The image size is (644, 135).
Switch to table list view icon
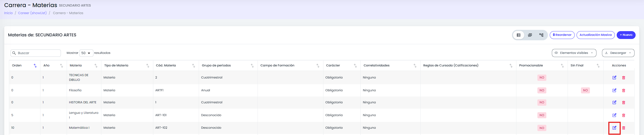[519, 35]
